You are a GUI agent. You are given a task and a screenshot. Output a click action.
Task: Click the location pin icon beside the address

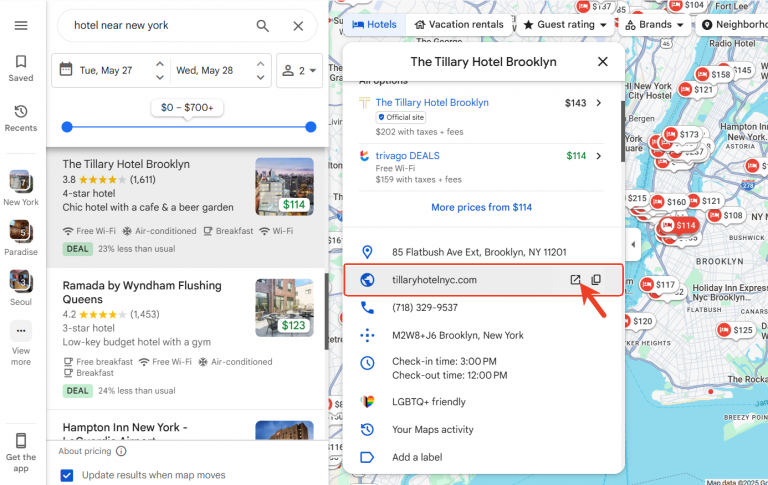coord(367,252)
